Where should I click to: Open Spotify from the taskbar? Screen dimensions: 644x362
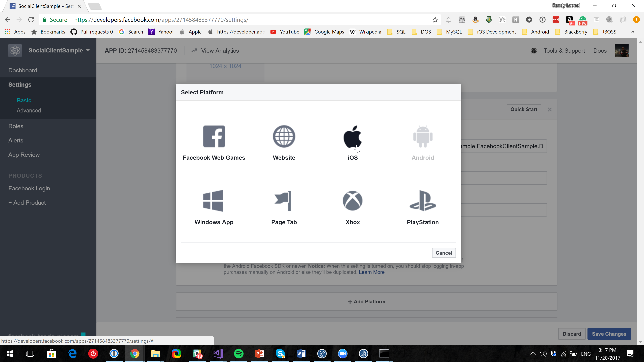[238, 353]
